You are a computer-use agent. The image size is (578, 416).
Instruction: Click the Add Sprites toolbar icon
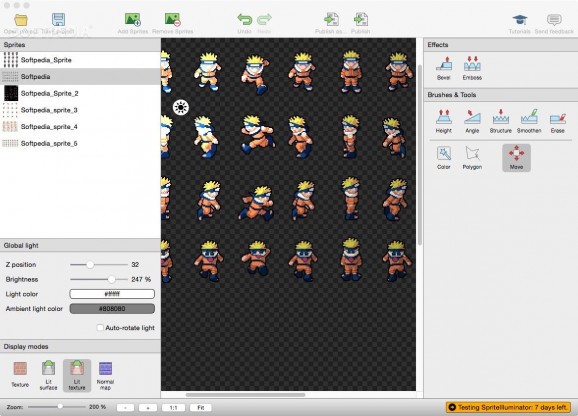coord(133,20)
